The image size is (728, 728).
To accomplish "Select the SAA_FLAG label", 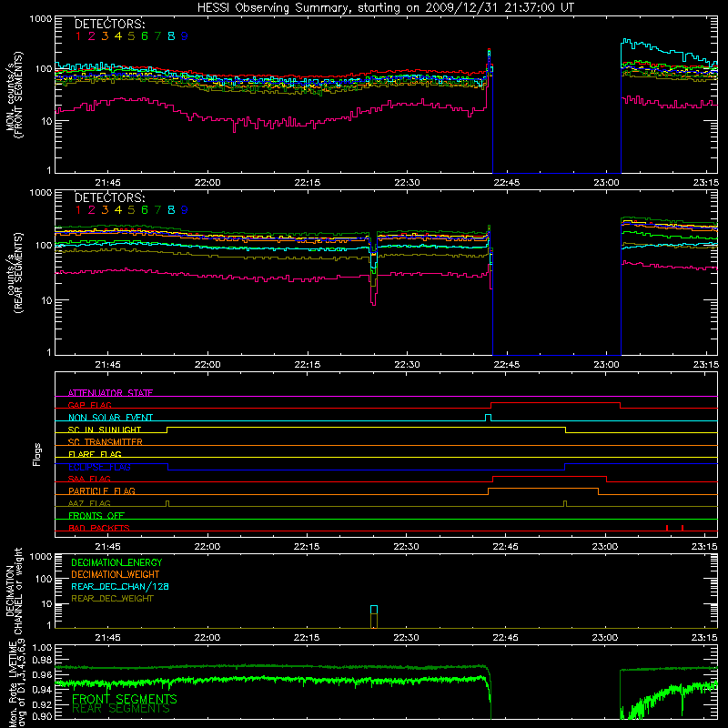I will tap(89, 480).
